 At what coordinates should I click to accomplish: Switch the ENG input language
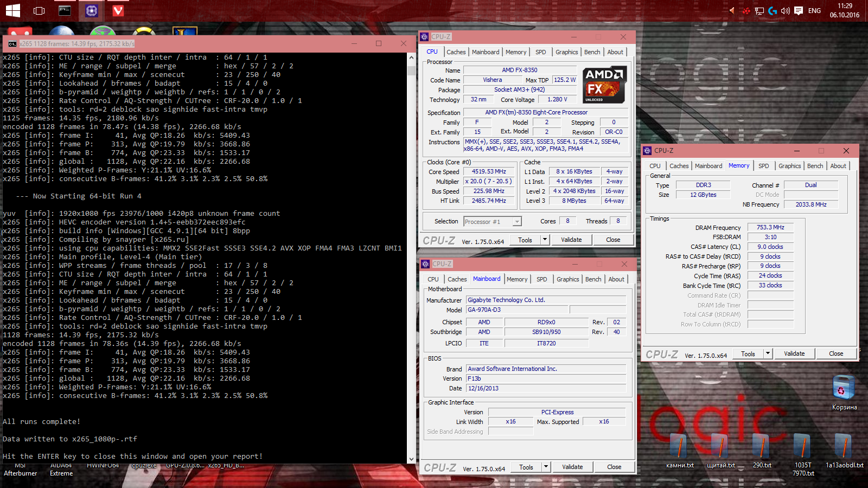(814, 10)
